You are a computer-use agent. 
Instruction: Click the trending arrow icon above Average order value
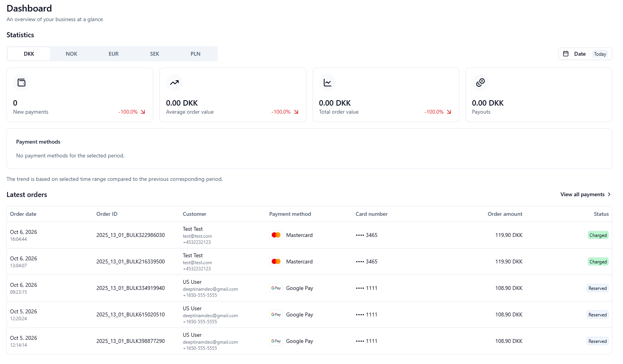174,83
